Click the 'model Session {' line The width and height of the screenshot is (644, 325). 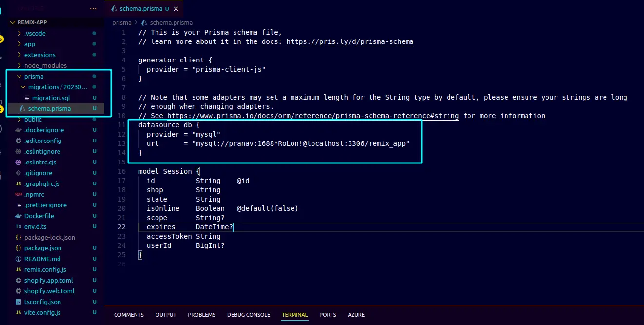(x=169, y=171)
